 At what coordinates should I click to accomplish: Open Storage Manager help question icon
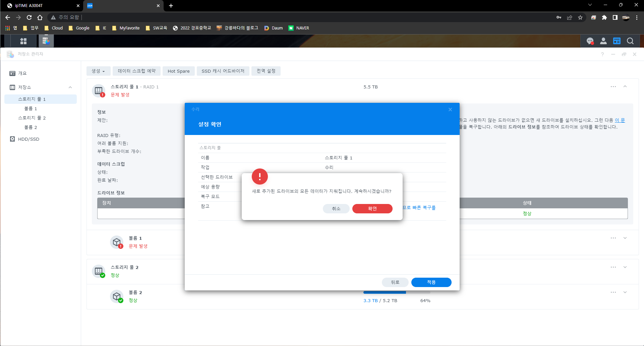tap(602, 54)
